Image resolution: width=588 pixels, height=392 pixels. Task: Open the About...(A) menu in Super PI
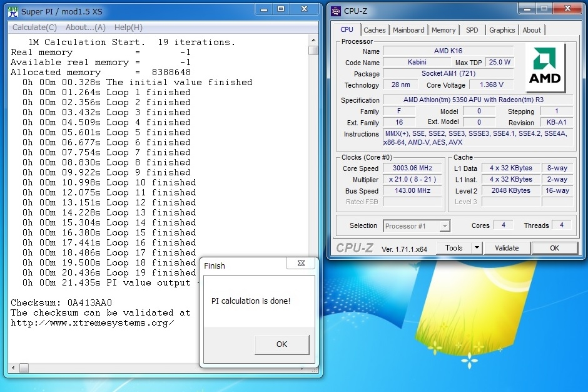point(85,28)
